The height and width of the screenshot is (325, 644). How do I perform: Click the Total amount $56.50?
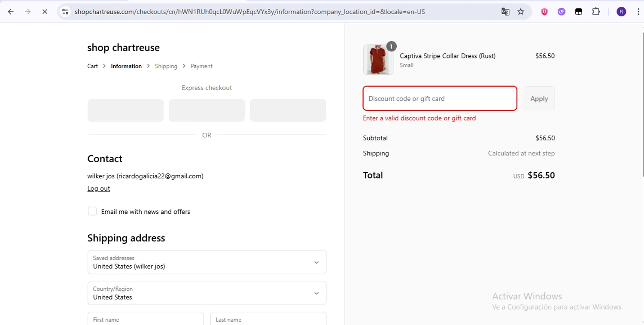click(x=541, y=175)
